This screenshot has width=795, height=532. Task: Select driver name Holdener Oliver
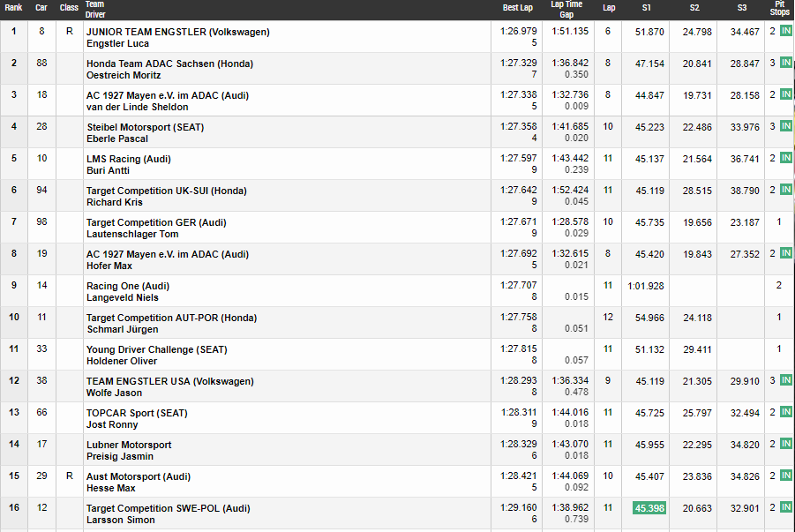click(122, 361)
